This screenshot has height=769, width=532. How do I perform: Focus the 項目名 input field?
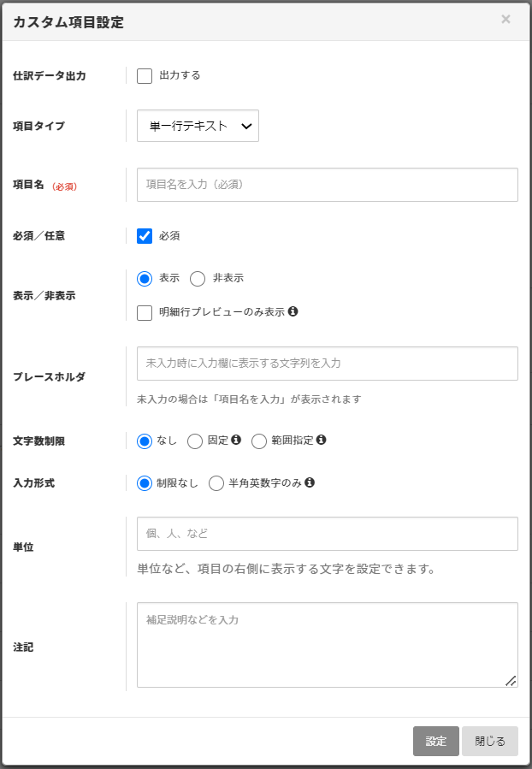point(328,185)
